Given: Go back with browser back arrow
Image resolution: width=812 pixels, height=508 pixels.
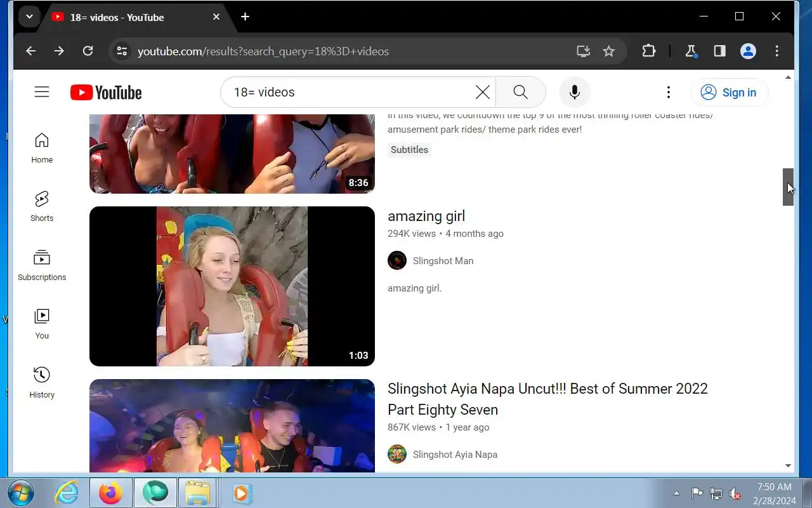Looking at the screenshot, I should click(30, 51).
